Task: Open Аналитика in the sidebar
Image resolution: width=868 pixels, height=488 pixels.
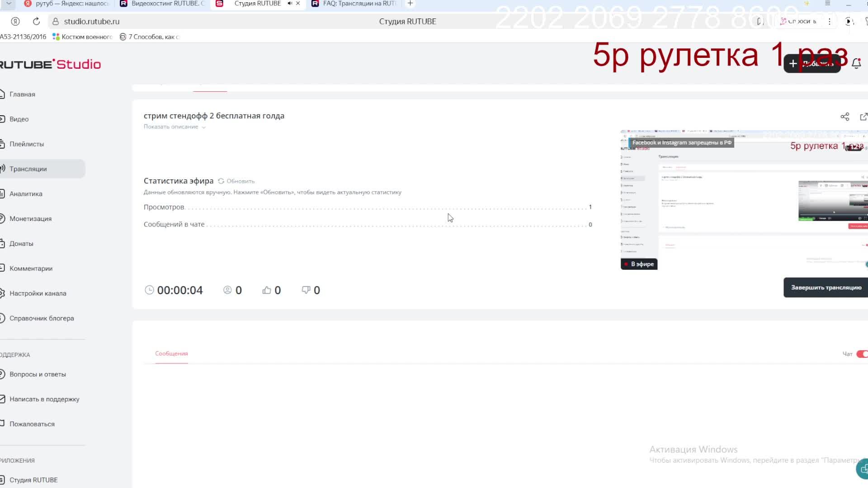Action: pos(26,194)
